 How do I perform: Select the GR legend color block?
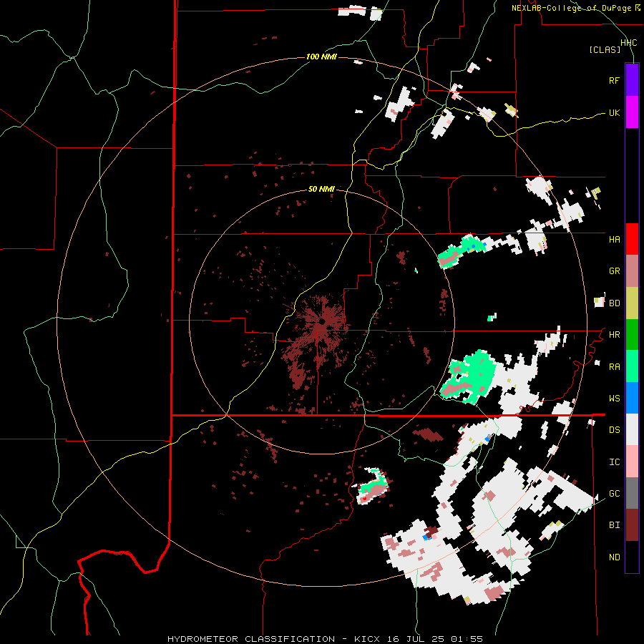632,271
